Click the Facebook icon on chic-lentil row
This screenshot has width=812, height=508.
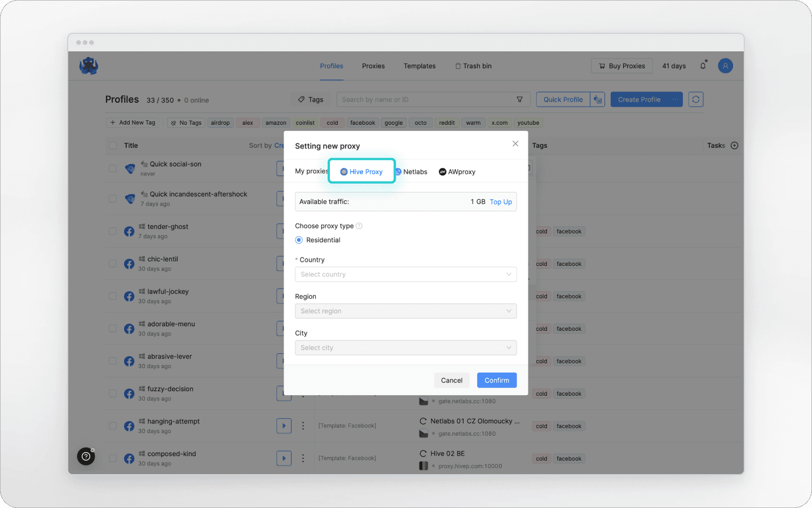click(x=129, y=264)
